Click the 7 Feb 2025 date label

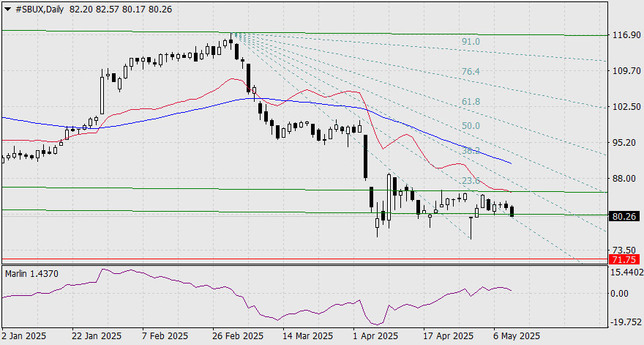pyautogui.click(x=165, y=336)
